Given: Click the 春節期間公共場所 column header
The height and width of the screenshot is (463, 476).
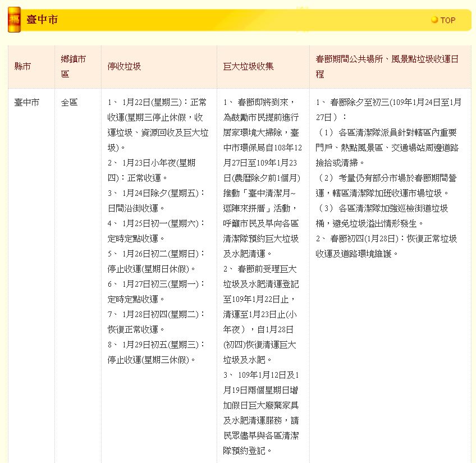Looking at the screenshot, I should pos(387,66).
